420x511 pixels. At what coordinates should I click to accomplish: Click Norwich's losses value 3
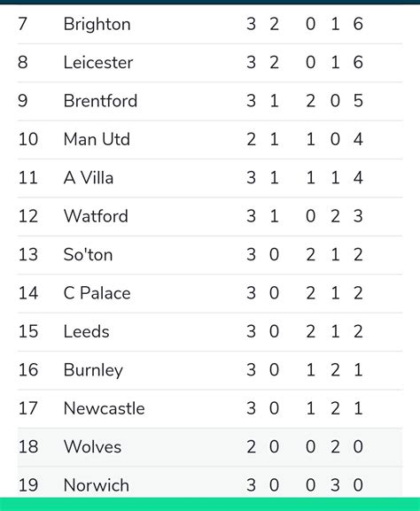tap(335, 485)
